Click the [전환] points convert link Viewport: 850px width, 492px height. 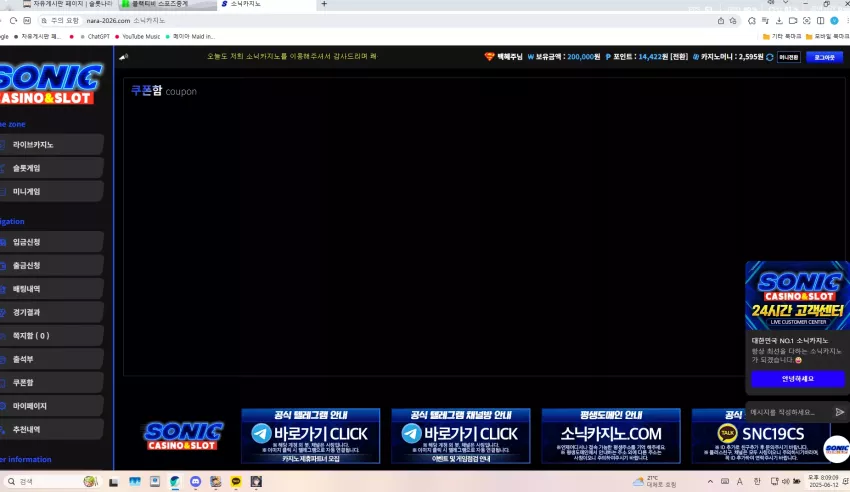tap(679, 56)
